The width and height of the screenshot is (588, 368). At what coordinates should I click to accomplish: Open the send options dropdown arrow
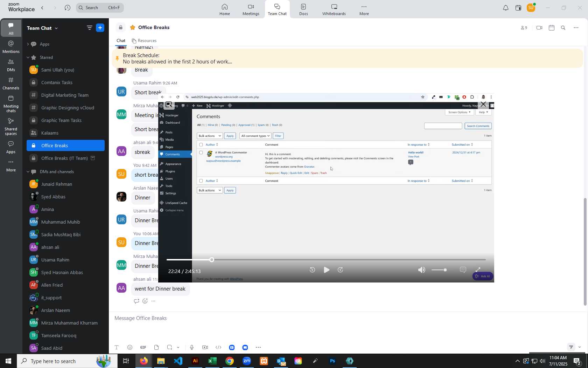pos(580,347)
